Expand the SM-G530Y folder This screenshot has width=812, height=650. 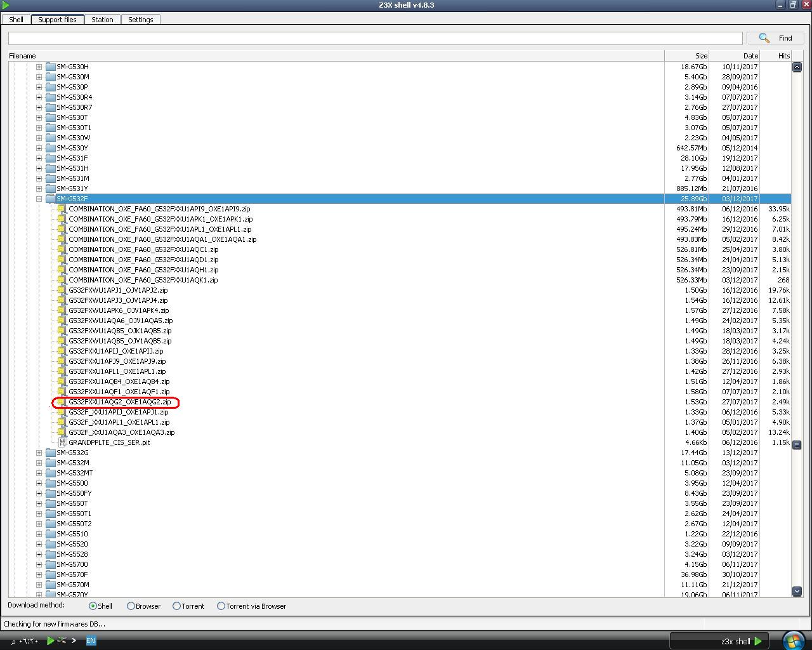click(x=39, y=148)
